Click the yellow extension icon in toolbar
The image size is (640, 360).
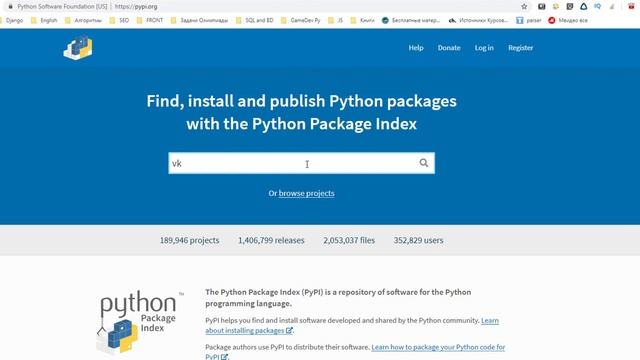coord(556,7)
